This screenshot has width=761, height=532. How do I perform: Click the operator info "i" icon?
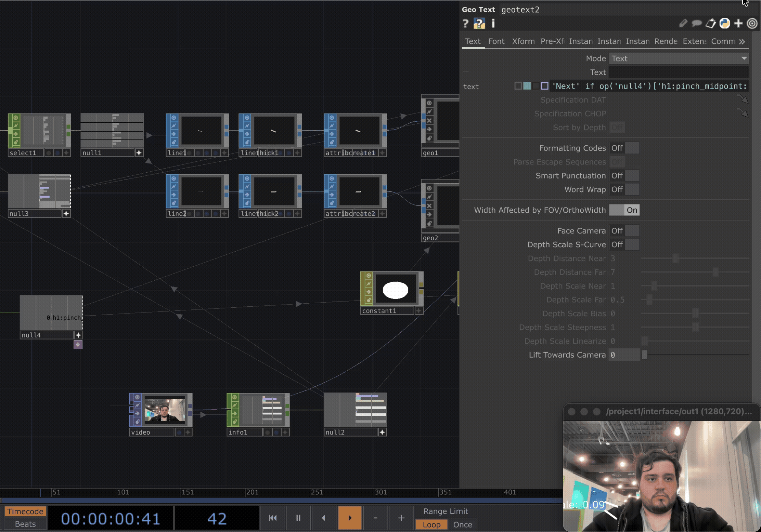tap(493, 24)
